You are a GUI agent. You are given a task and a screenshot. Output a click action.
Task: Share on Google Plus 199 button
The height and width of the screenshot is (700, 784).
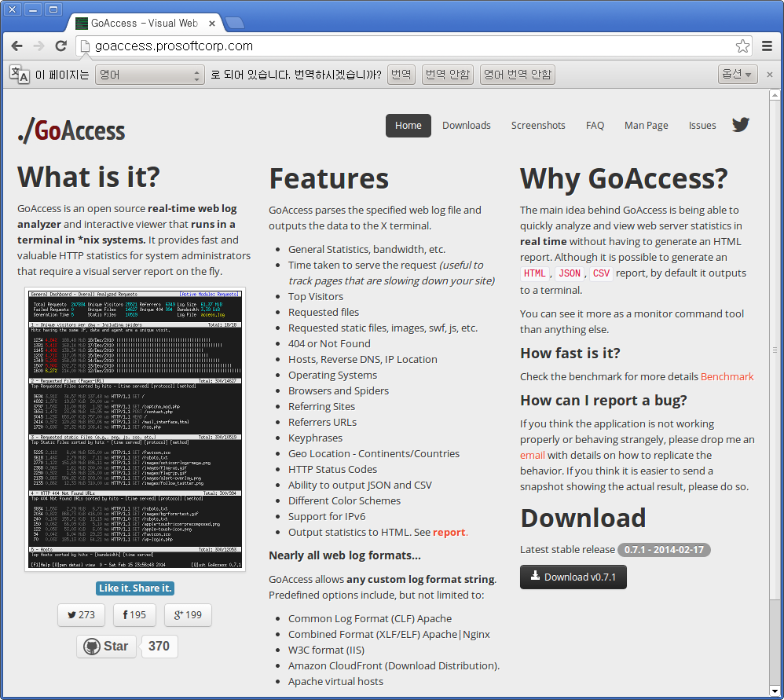[188, 614]
